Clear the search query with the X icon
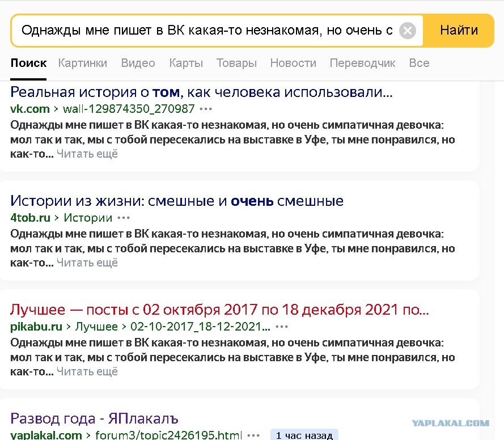Viewport: 504px width, 440px height. (x=407, y=31)
